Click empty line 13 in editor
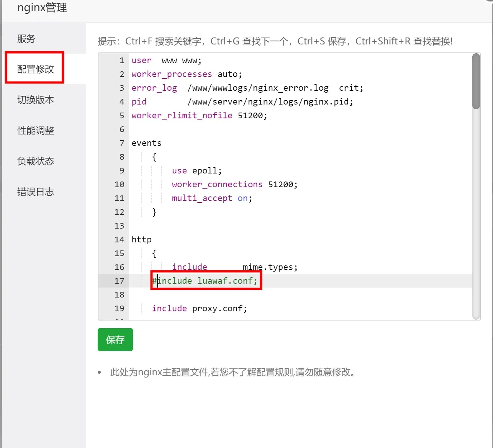493x448 pixels. [x=301, y=226]
